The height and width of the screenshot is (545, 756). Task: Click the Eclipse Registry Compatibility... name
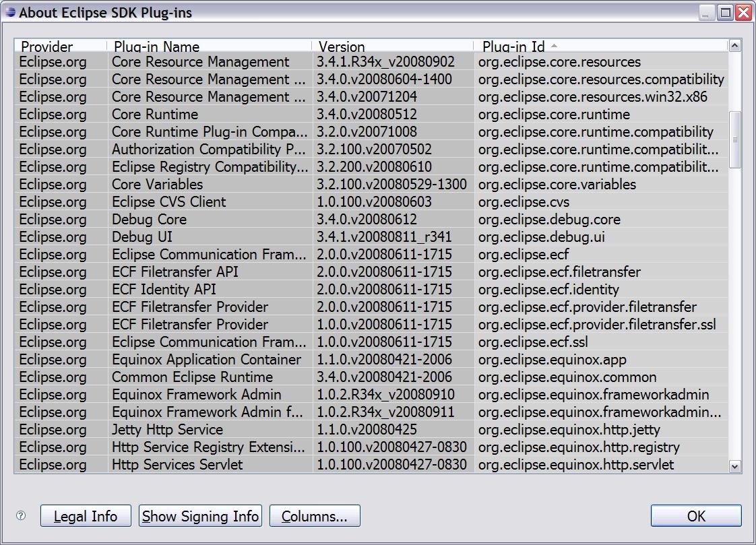pyautogui.click(x=210, y=167)
